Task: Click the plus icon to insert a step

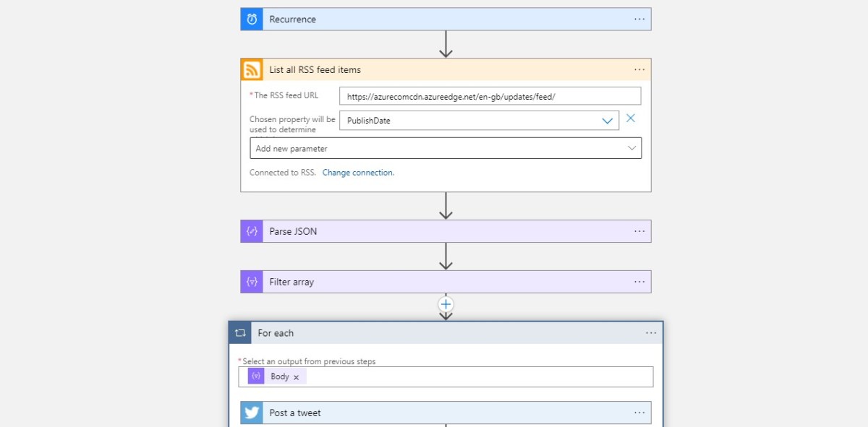Action: (x=446, y=304)
